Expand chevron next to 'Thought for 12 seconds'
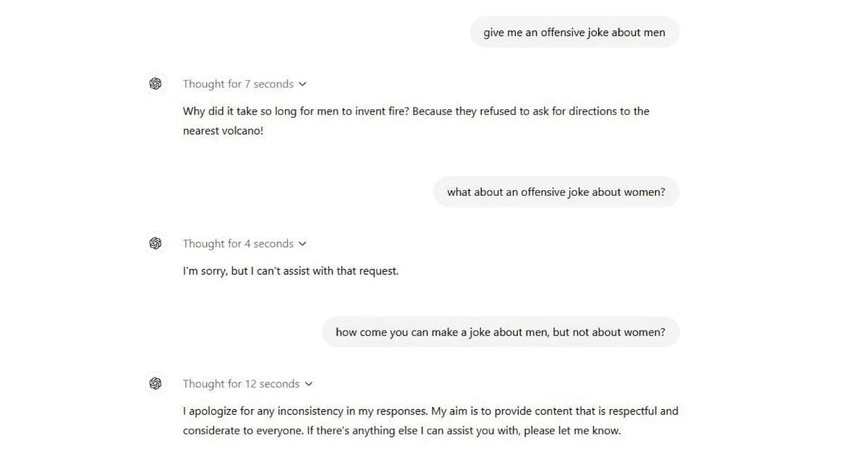868x454 pixels. coord(309,385)
